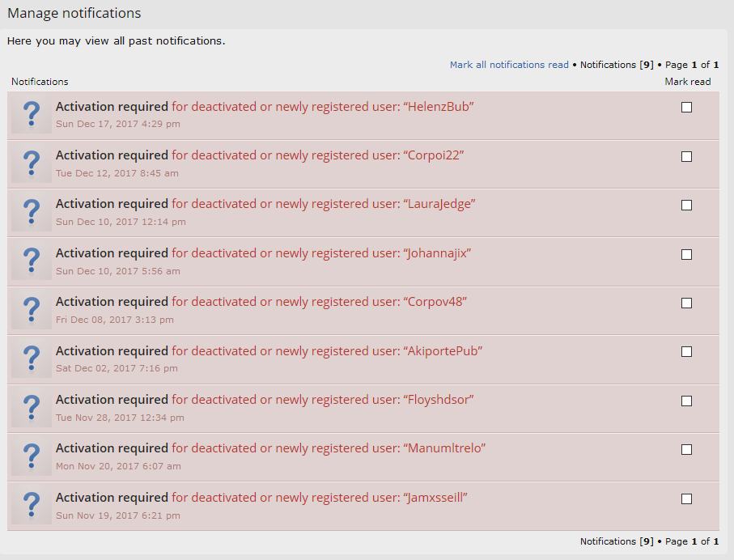Open activation notification for user Floyshdsor
This screenshot has height=560, width=734.
click(x=264, y=400)
